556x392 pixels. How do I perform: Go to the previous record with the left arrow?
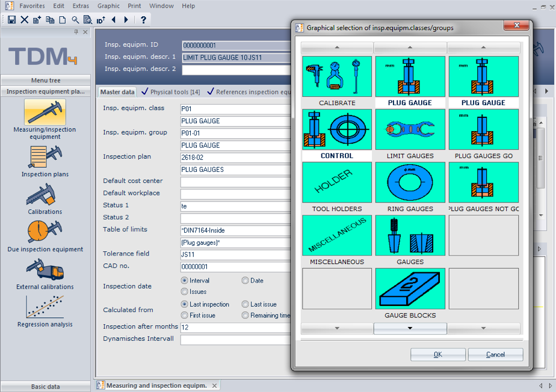pos(114,19)
